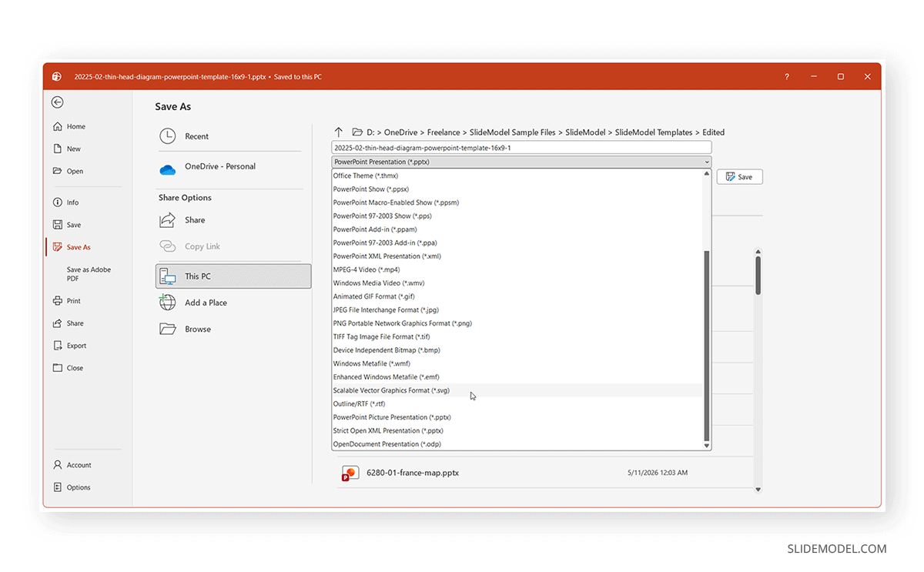Click the back arrow to leave Backstage view

[57, 102]
